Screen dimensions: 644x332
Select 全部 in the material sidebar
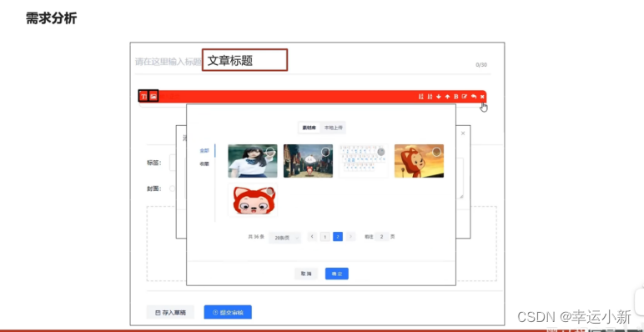204,151
